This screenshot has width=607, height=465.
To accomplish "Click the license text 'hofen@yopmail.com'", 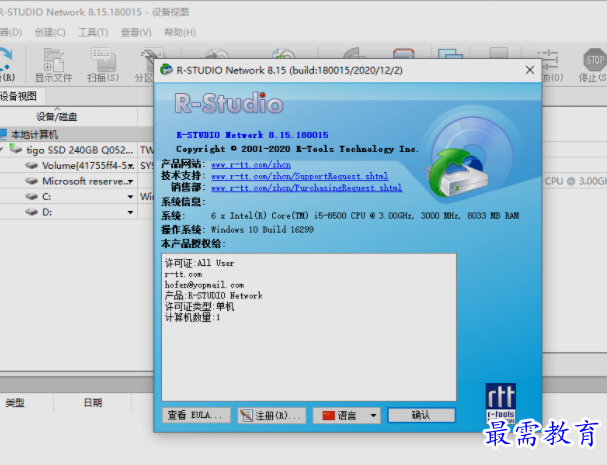I will click(x=204, y=285).
